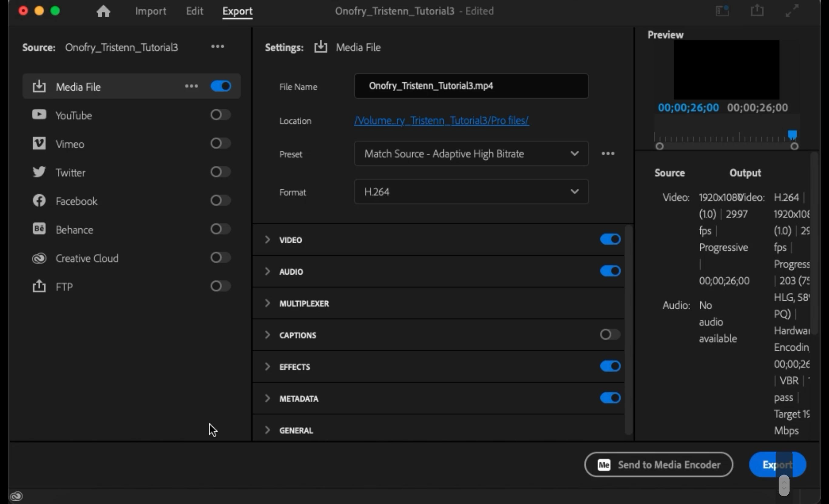Screen dimensions: 829x504
Task: Open the Preset dropdown
Action: point(471,154)
